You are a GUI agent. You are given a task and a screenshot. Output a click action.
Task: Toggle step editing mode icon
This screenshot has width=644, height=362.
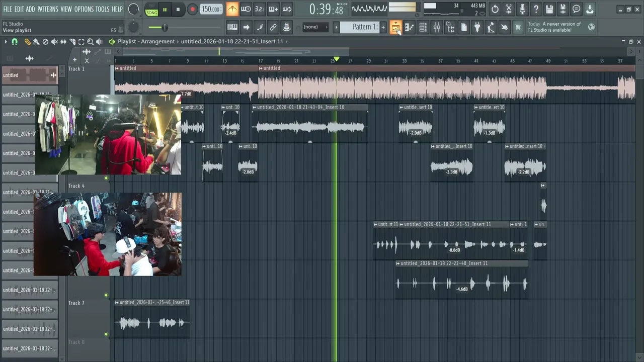click(x=260, y=27)
